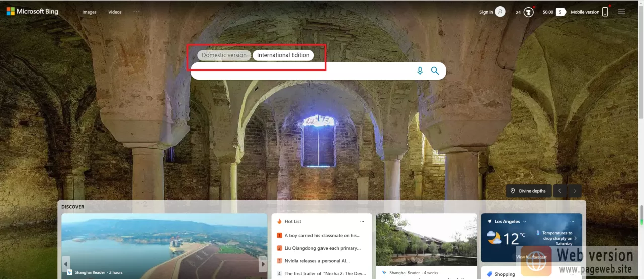The height and width of the screenshot is (279, 644).
Task: Open Hot List card options menu
Action: (362, 221)
